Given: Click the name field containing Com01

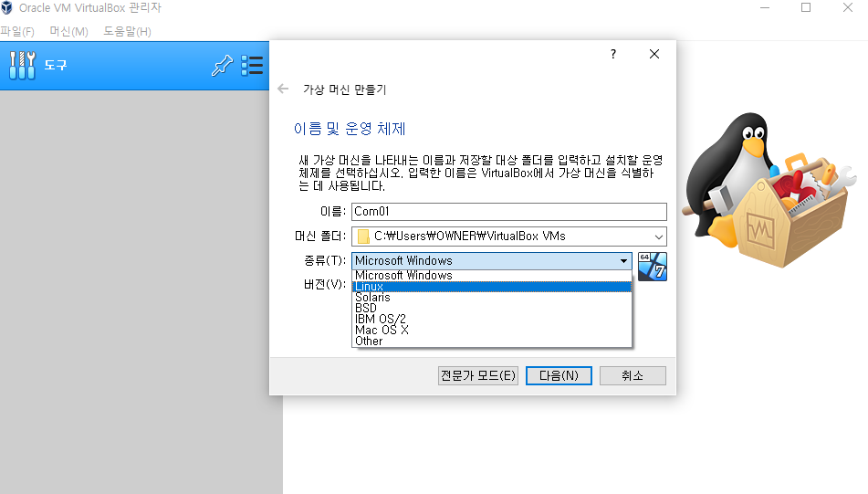Looking at the screenshot, I should click(x=508, y=212).
